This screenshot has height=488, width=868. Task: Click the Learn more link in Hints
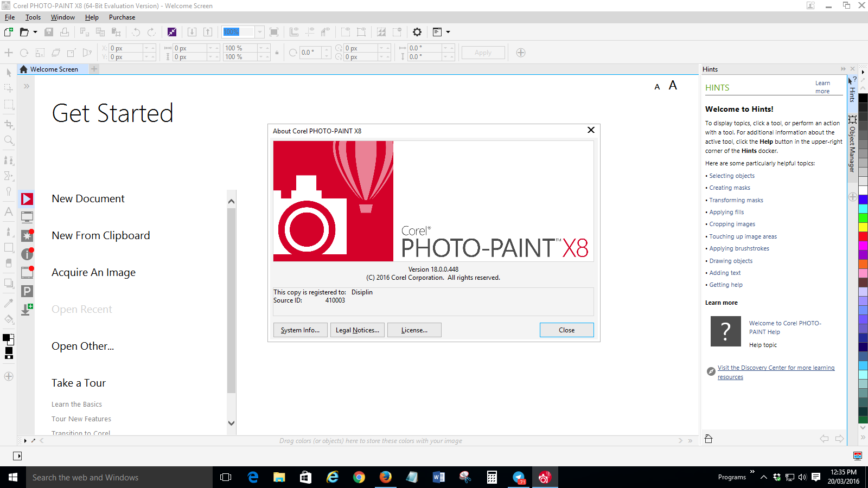[x=823, y=87]
